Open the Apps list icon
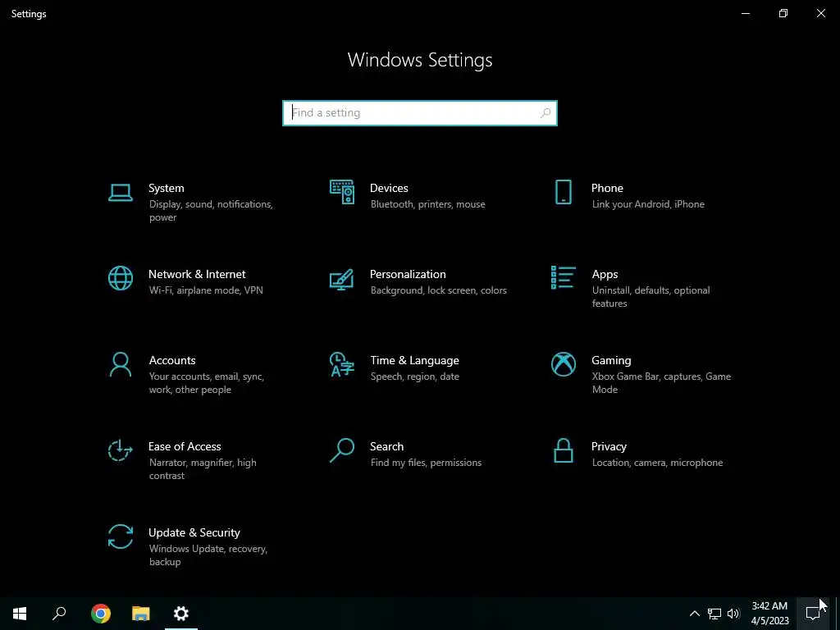The width and height of the screenshot is (840, 630). (x=563, y=277)
